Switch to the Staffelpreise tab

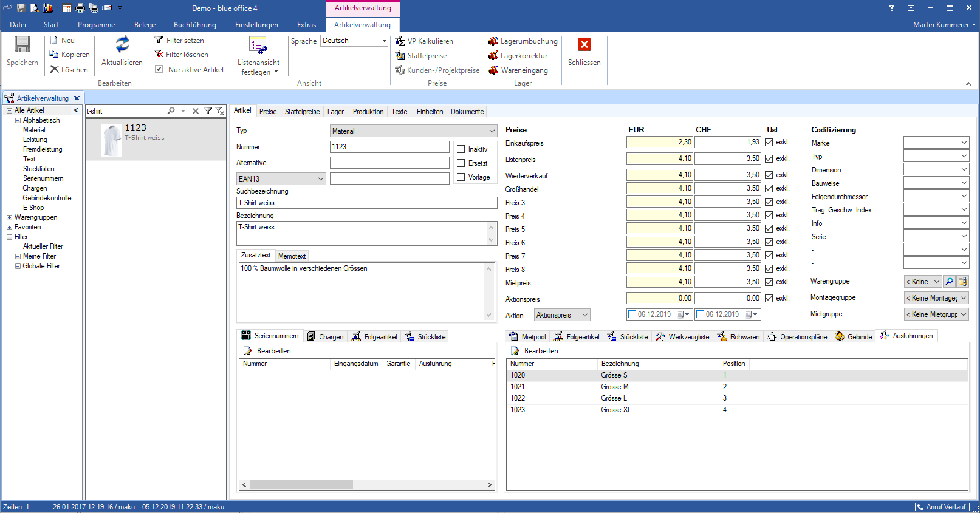pos(302,112)
